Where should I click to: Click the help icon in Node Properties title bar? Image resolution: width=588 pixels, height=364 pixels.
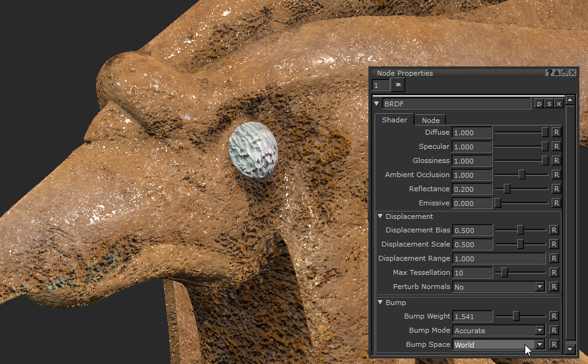tap(549, 73)
